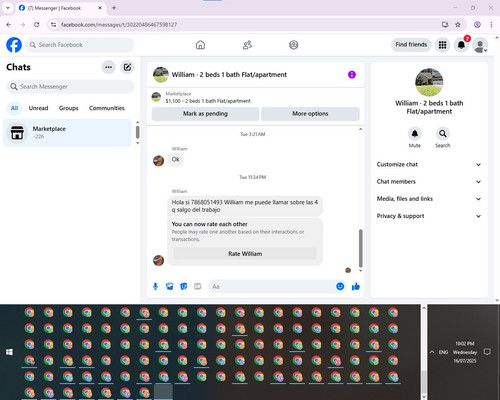This screenshot has height=400, width=500.
Task: Click the Find friends button
Action: (411, 45)
